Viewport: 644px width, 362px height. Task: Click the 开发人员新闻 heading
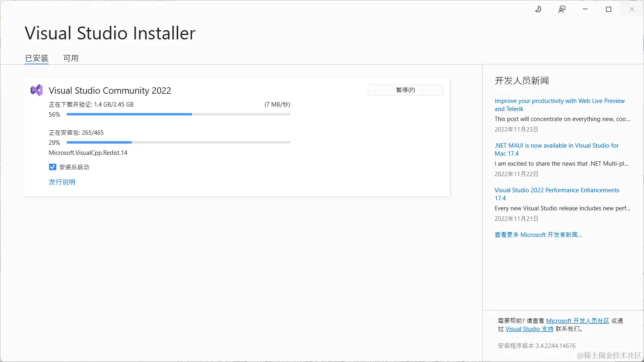pos(522,81)
